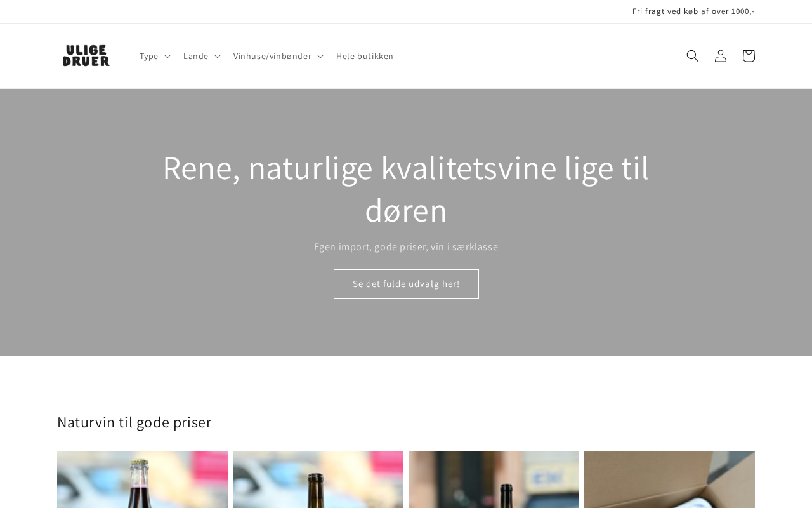
Task: Click 'Se det fulde udvalg her!' button
Action: (406, 284)
